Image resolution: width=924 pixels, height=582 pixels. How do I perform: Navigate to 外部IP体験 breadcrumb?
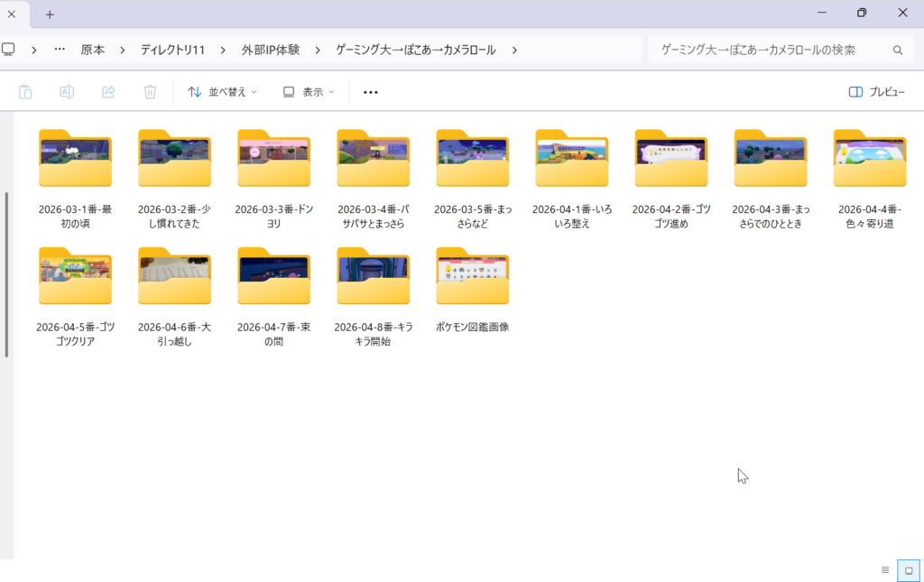tap(270, 51)
